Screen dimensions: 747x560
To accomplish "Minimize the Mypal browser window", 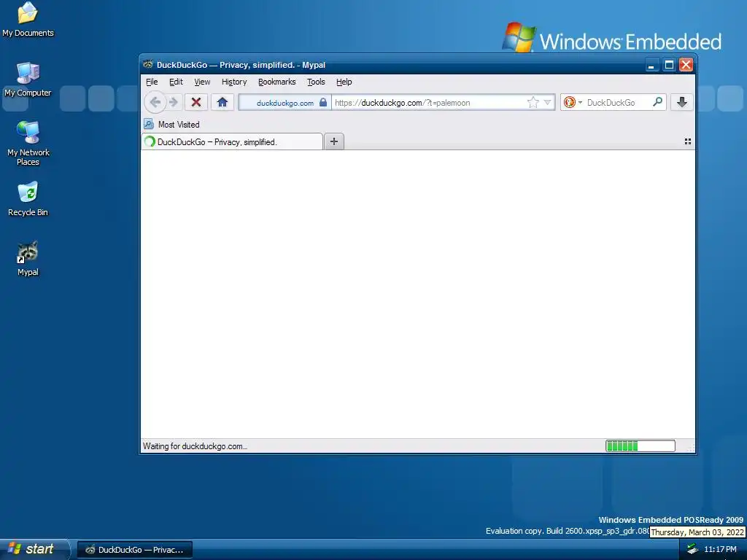I will click(651, 65).
